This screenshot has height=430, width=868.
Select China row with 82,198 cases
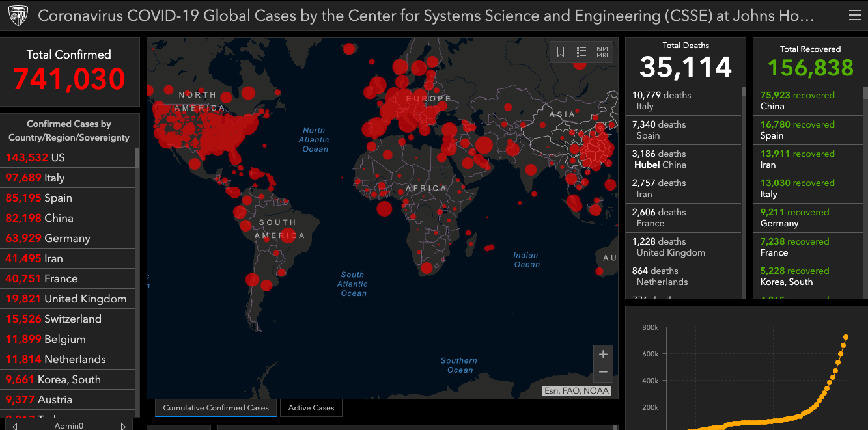click(x=68, y=218)
